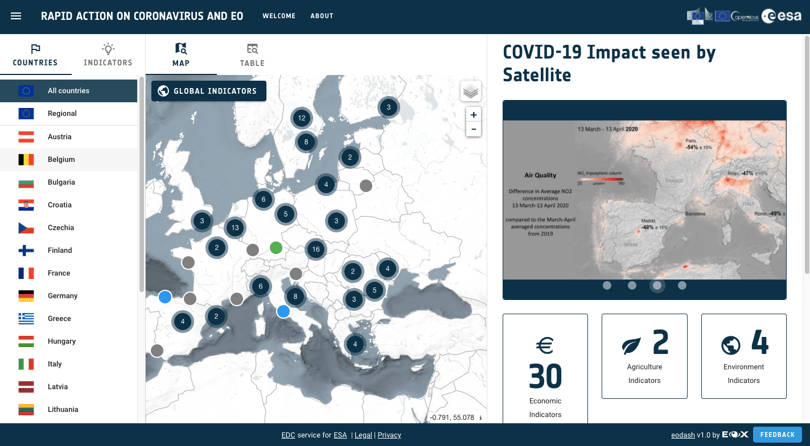Click the cluster marker labeled 13
The width and height of the screenshot is (810, 446).
point(235,227)
